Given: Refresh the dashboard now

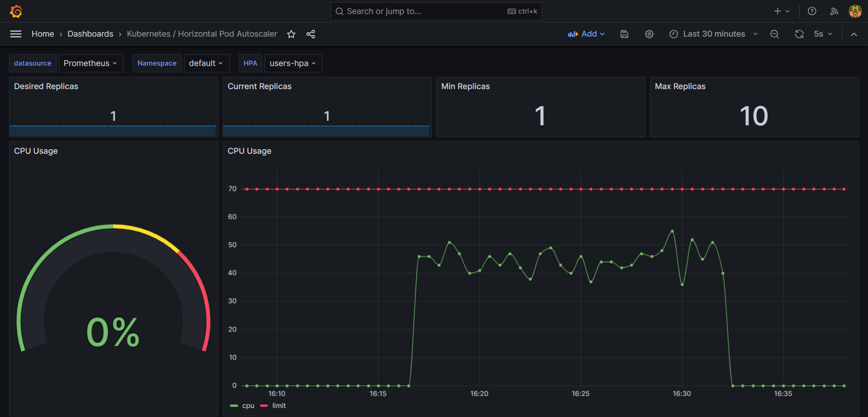Looking at the screenshot, I should (799, 34).
